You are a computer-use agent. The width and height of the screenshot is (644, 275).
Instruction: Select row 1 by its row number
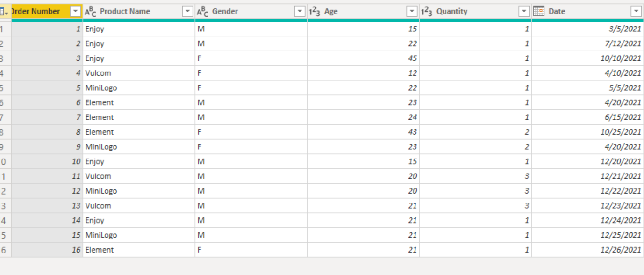pos(5,29)
